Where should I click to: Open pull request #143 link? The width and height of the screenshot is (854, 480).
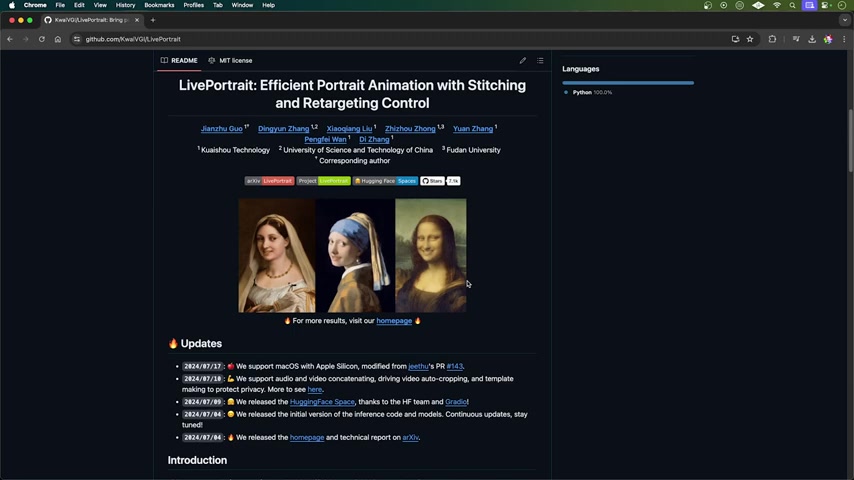click(x=454, y=367)
